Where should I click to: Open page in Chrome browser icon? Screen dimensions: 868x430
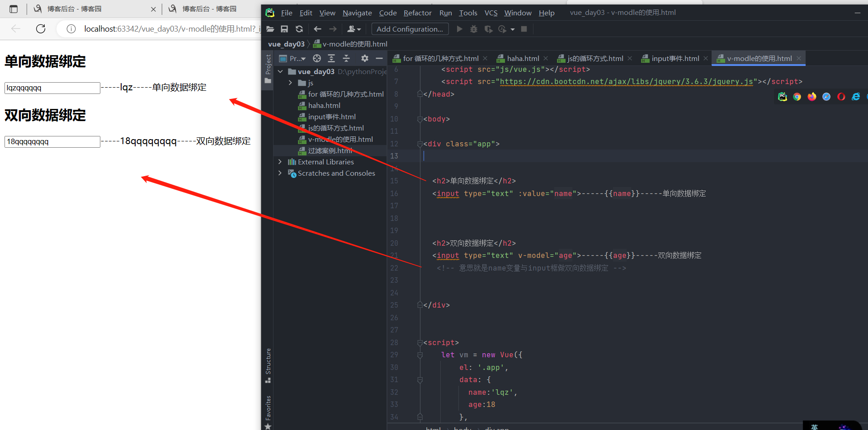click(797, 97)
